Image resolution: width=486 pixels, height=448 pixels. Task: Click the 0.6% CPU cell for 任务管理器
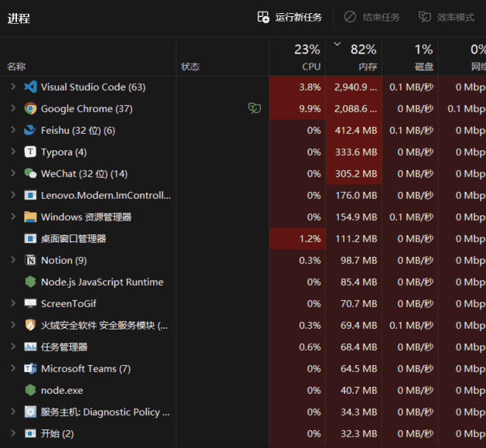tap(297, 347)
